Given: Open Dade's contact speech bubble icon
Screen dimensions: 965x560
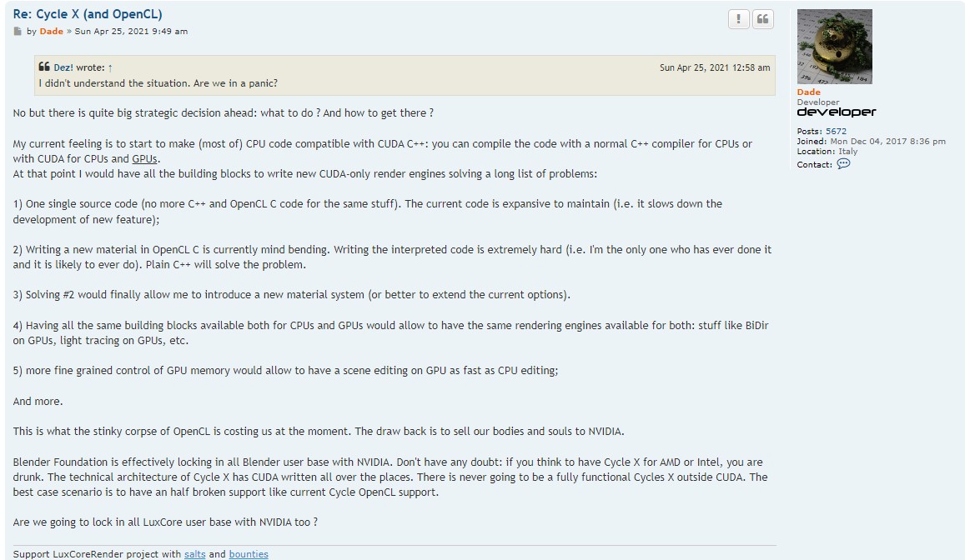Looking at the screenshot, I should pyautogui.click(x=843, y=164).
